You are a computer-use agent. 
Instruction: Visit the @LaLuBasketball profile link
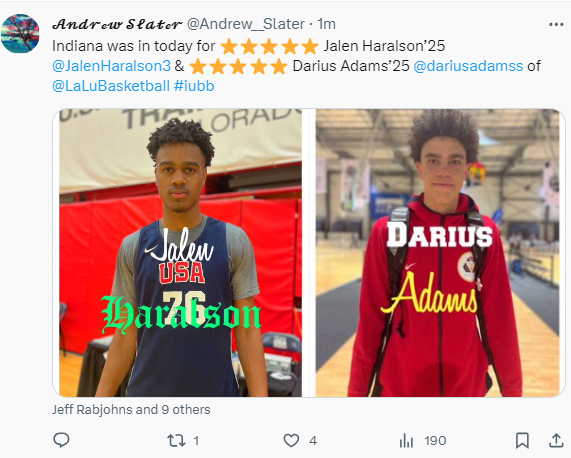(111, 86)
